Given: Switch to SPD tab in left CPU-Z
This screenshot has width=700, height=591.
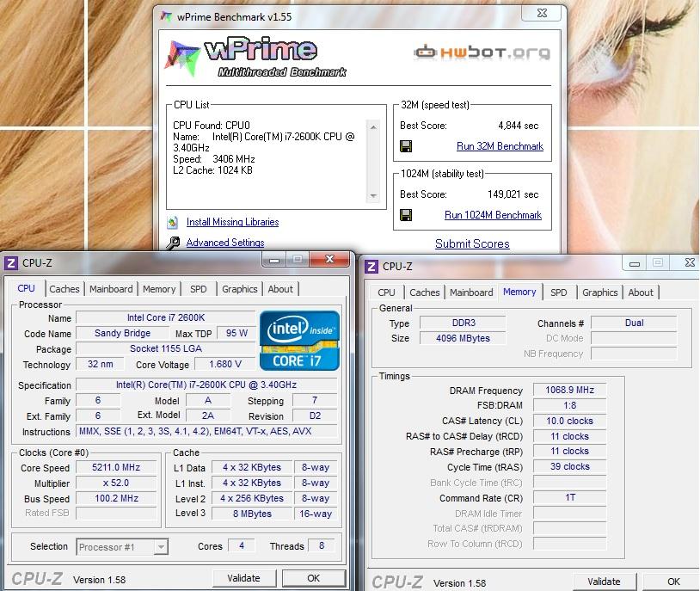Looking at the screenshot, I should [198, 289].
